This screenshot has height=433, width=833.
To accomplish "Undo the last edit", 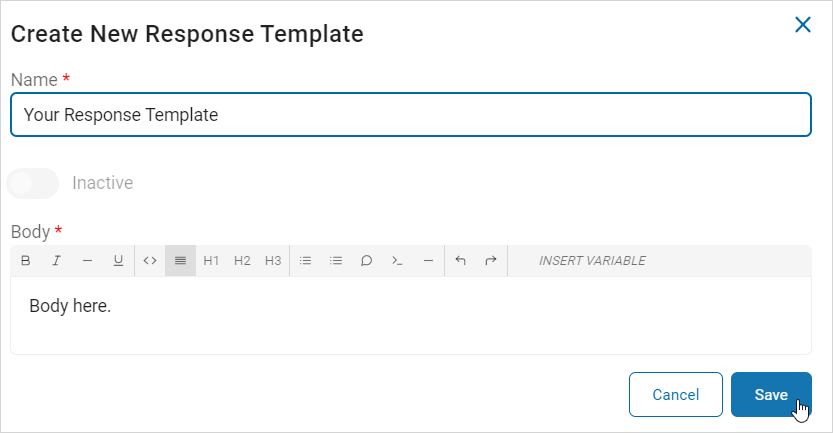I will tap(460, 261).
